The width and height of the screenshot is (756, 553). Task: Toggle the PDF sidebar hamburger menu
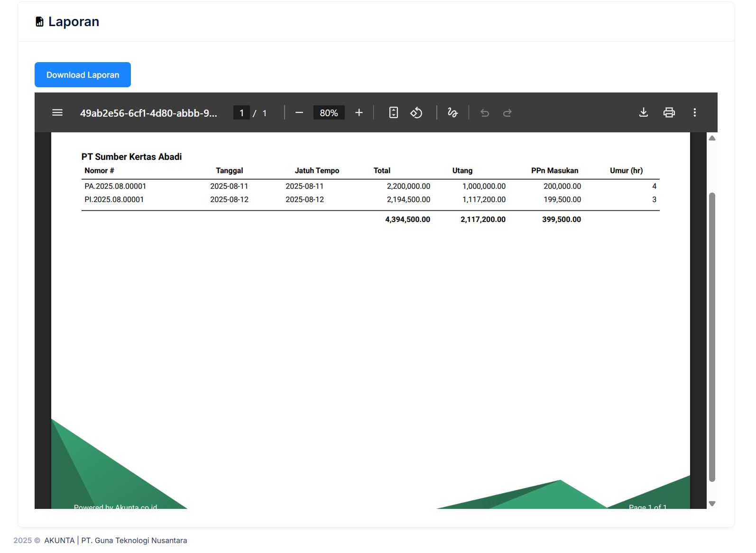[57, 113]
